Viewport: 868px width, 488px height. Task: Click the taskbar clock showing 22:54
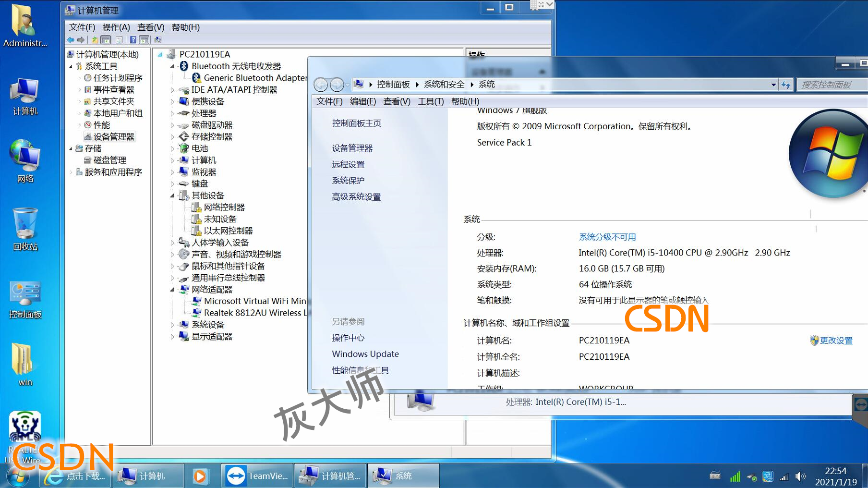tap(836, 476)
